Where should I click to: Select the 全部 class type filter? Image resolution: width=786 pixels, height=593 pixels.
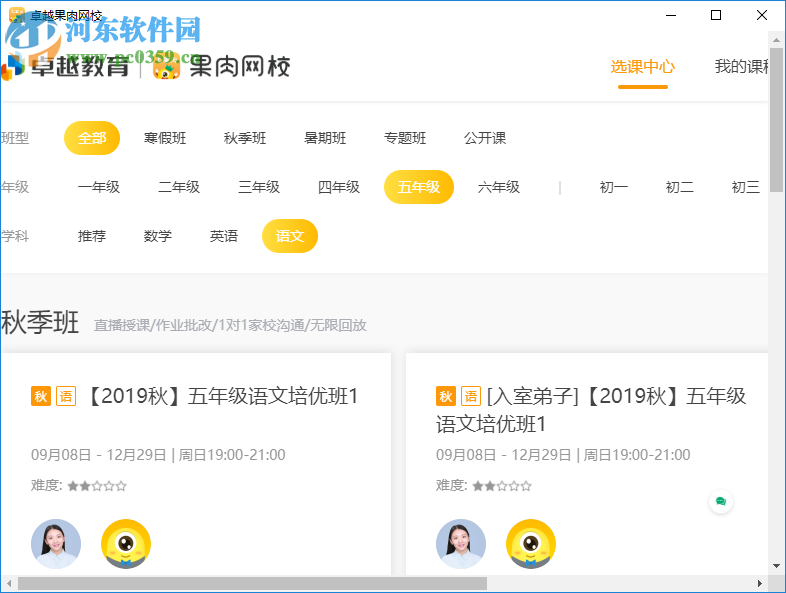coord(92,138)
